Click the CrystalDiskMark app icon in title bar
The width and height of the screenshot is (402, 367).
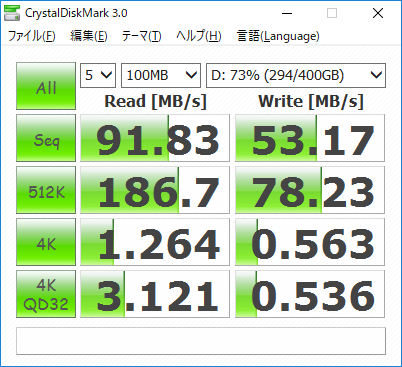(x=12, y=13)
